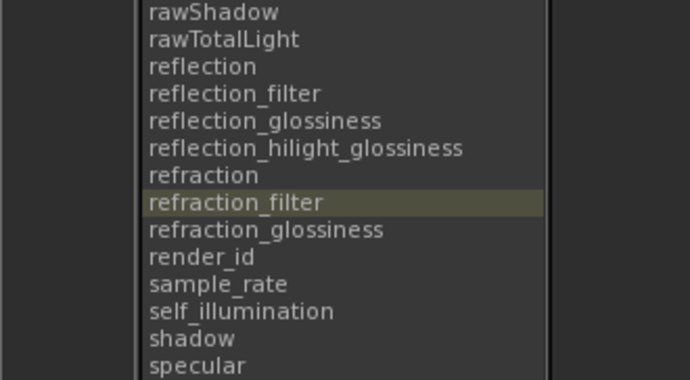Click empty row area beside sample_rate
Screen dimensions: 690x380
416,285
